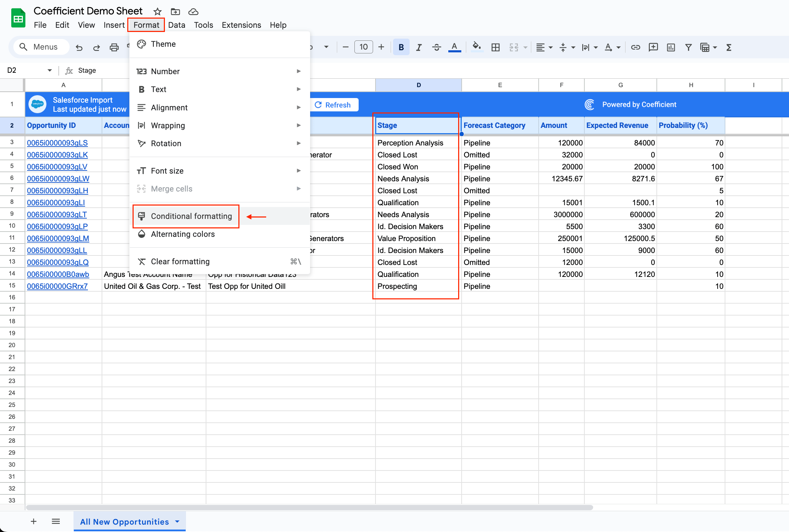Click the insert link icon
The height and width of the screenshot is (532, 789).
pyautogui.click(x=635, y=47)
